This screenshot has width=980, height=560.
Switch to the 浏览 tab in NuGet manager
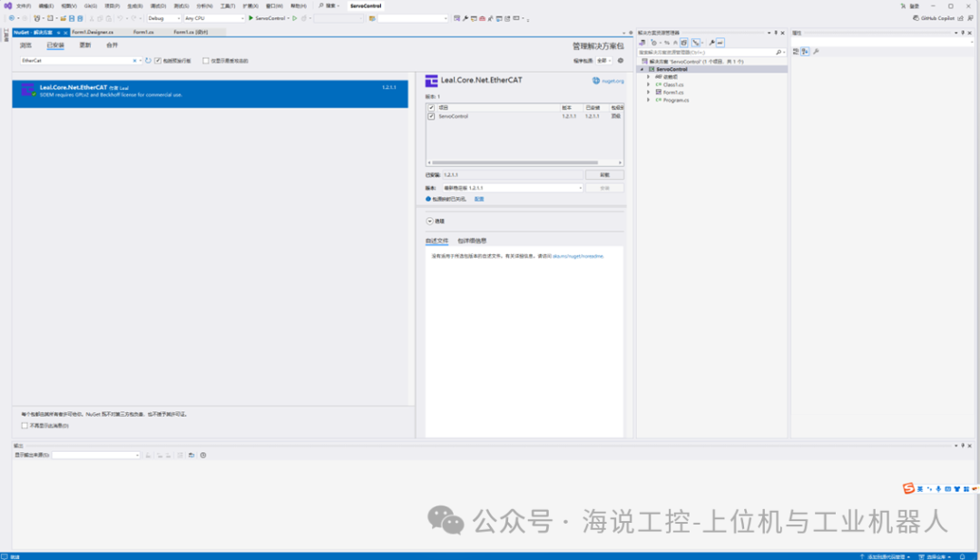coord(26,45)
